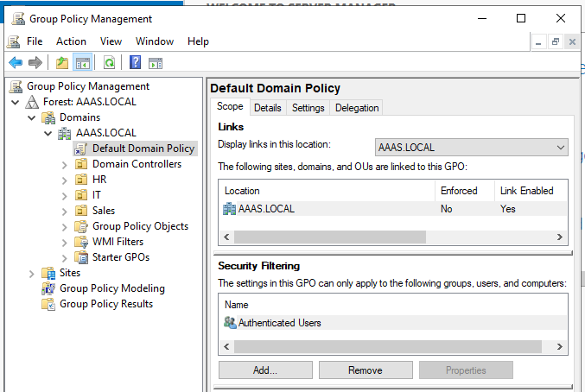Expand the HR organizational unit
The image size is (585, 392).
click(x=64, y=180)
